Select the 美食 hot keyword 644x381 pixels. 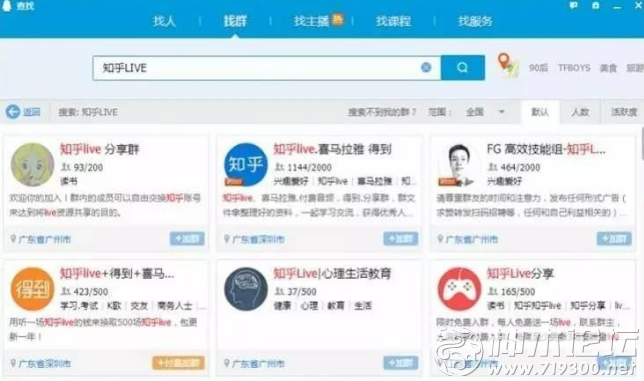pos(608,68)
